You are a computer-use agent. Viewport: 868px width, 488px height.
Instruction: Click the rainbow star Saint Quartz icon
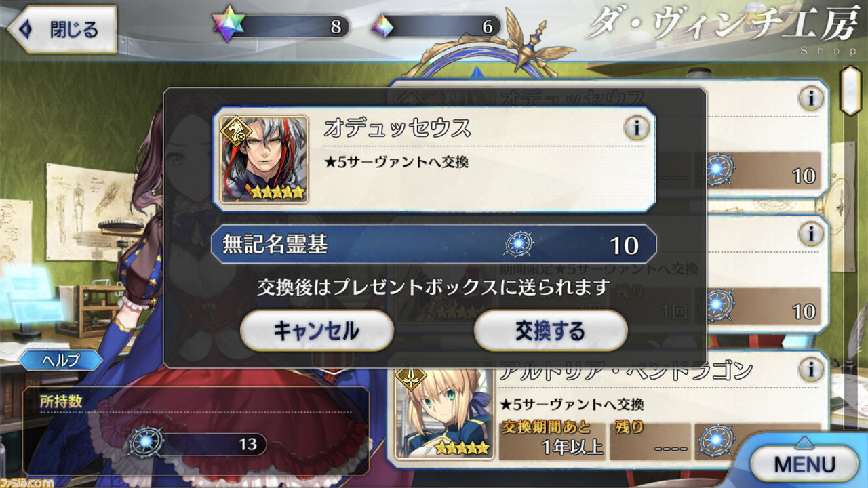click(228, 26)
